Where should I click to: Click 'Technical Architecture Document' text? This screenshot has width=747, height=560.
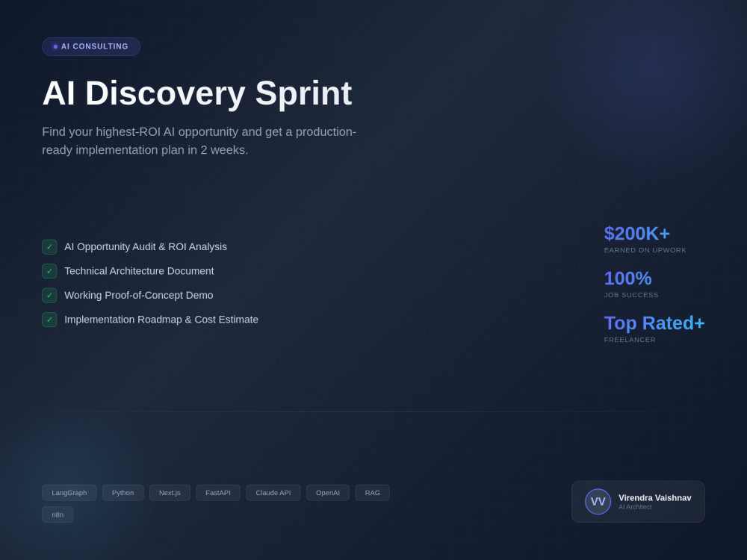tap(139, 271)
